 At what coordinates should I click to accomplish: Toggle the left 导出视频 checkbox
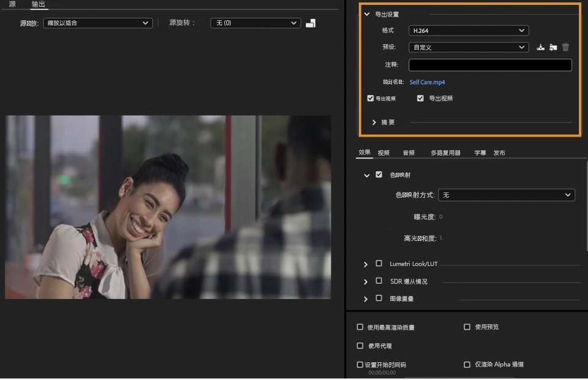click(371, 98)
